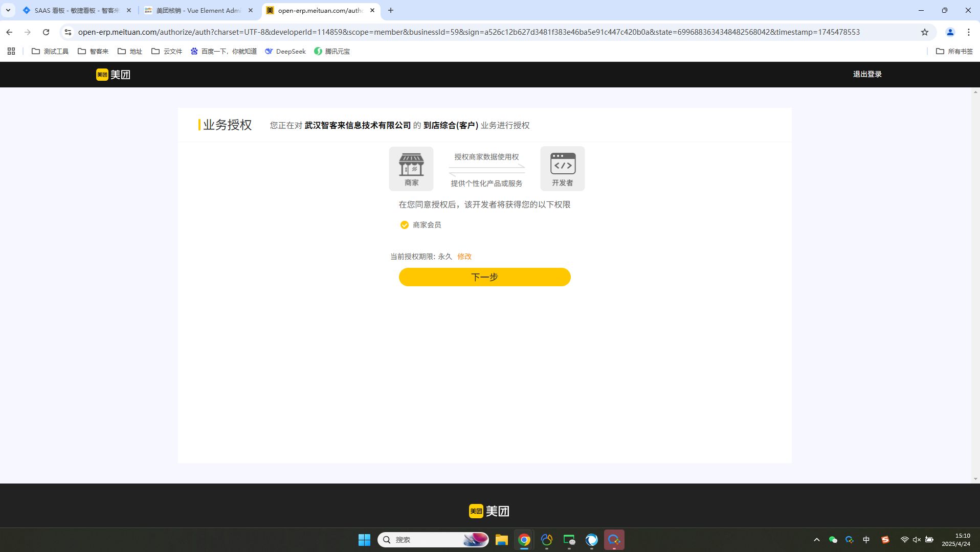The height and width of the screenshot is (552, 980).
Task: Click the muted volume icon
Action: tap(917, 540)
